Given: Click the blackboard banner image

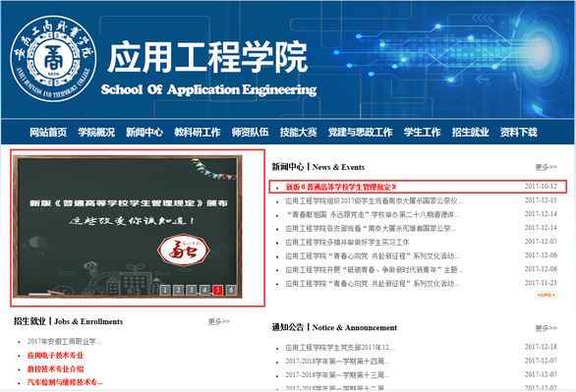Looking at the screenshot, I should pyautogui.click(x=128, y=227).
